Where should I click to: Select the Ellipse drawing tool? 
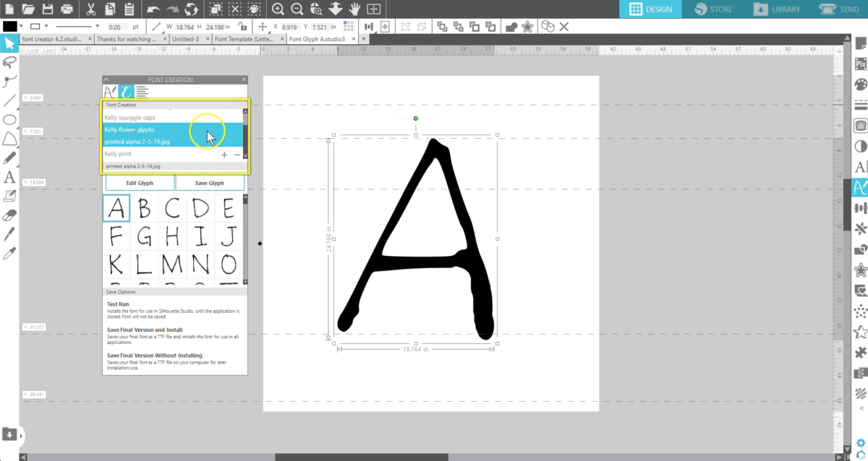pyautogui.click(x=9, y=119)
